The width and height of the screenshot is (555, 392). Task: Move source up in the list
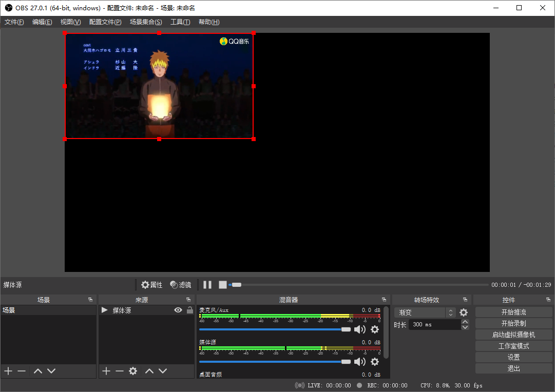click(149, 371)
